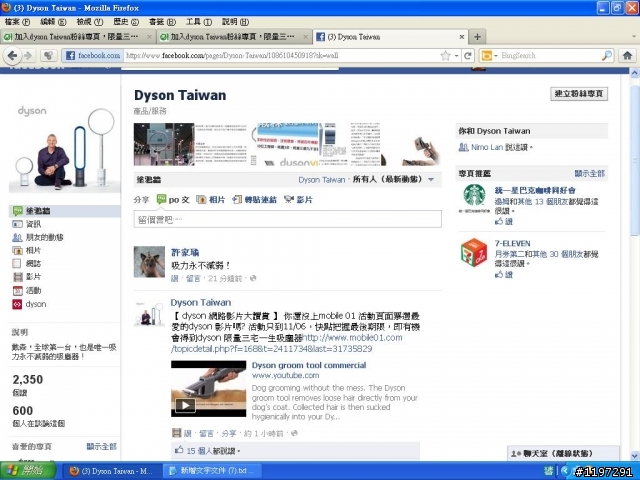This screenshot has width=640, height=480.
Task: Open the Windows Start button
Action: coord(27,471)
